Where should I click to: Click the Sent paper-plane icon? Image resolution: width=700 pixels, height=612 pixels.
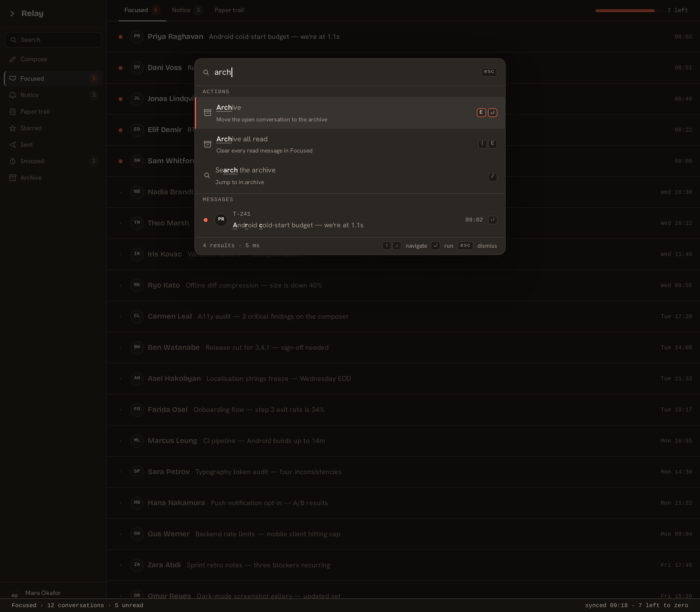coord(13,145)
